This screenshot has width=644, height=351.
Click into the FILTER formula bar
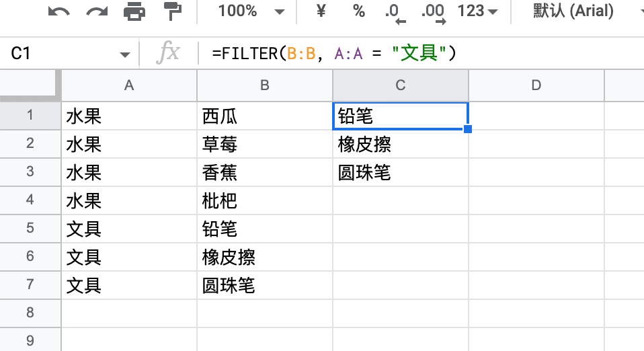419,53
